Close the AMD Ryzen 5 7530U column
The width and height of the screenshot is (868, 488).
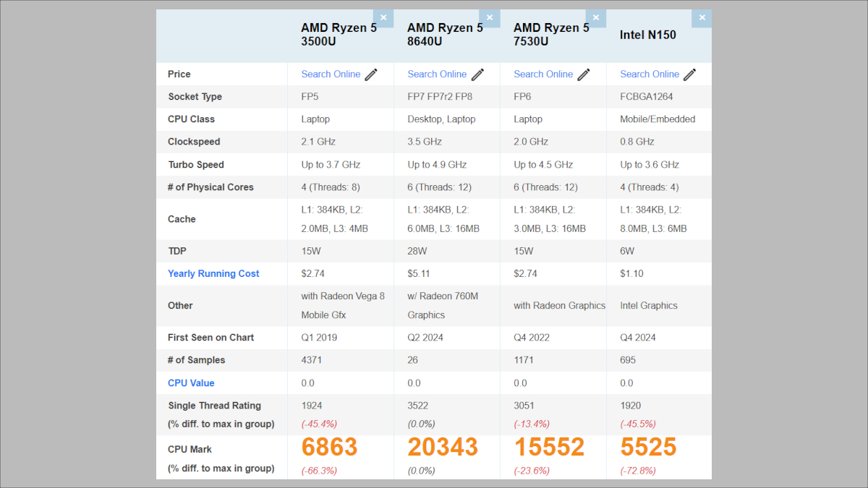pyautogui.click(x=596, y=18)
